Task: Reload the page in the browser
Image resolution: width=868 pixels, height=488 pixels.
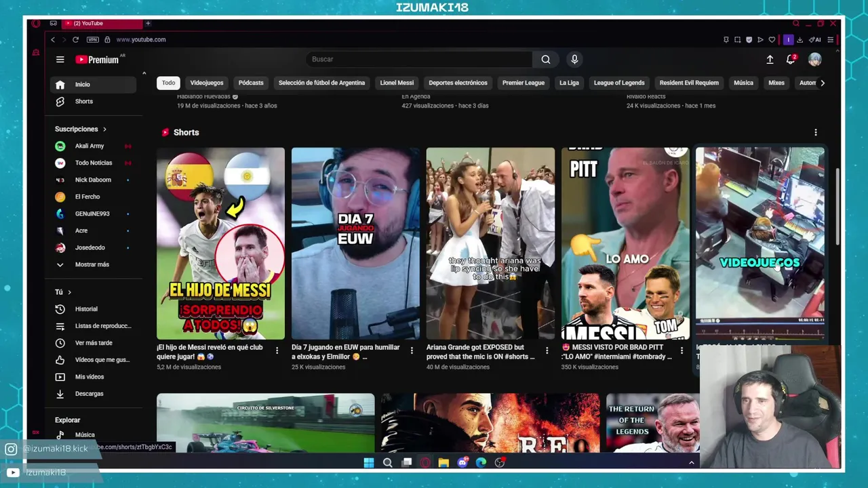Action: 75,39
